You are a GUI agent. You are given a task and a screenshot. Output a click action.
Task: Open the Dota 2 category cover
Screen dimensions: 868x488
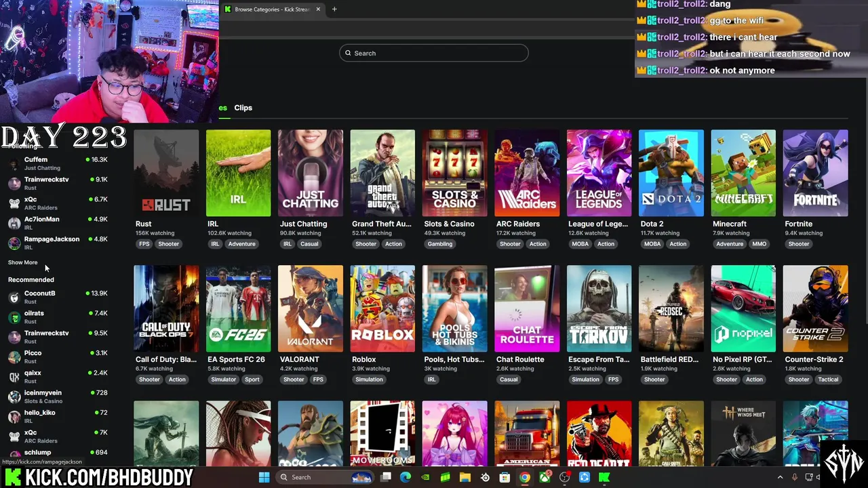[671, 173]
